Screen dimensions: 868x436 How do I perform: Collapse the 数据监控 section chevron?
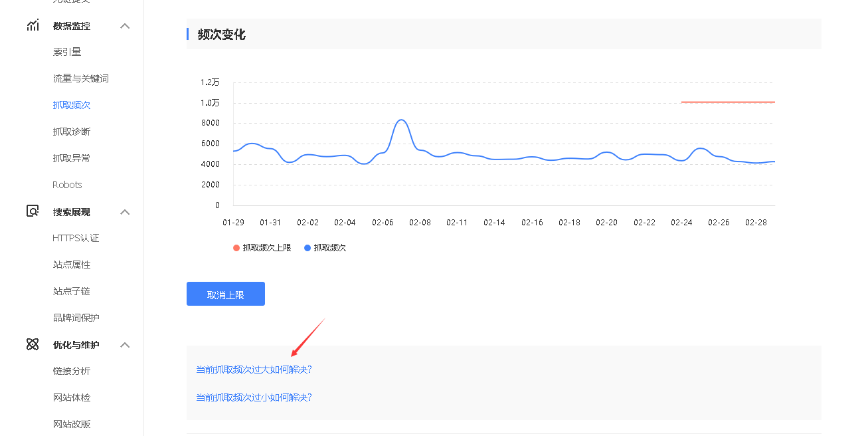coord(125,26)
